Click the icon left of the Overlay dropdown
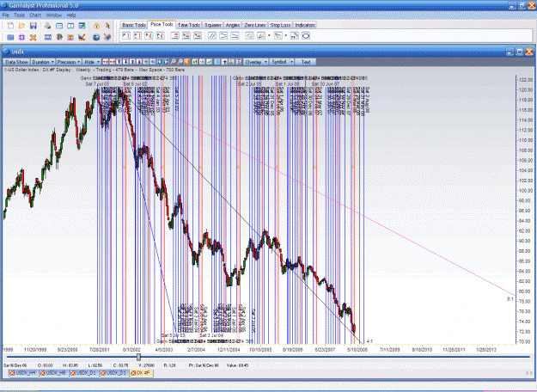The height and width of the screenshot is (392, 537). click(239, 62)
